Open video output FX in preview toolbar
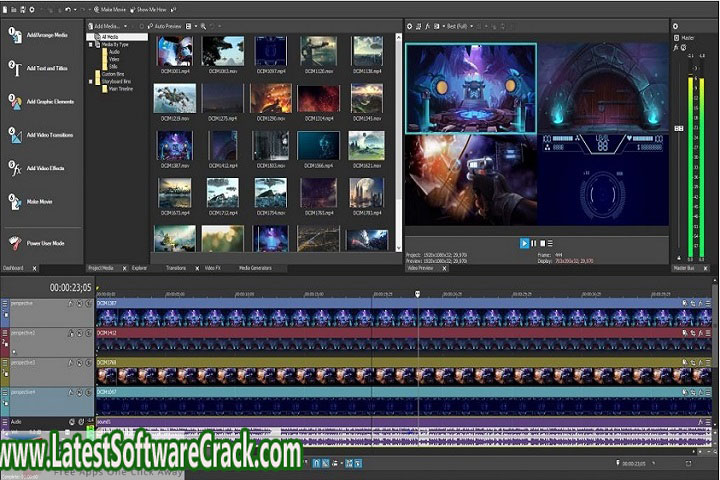The width and height of the screenshot is (720, 480). [428, 26]
